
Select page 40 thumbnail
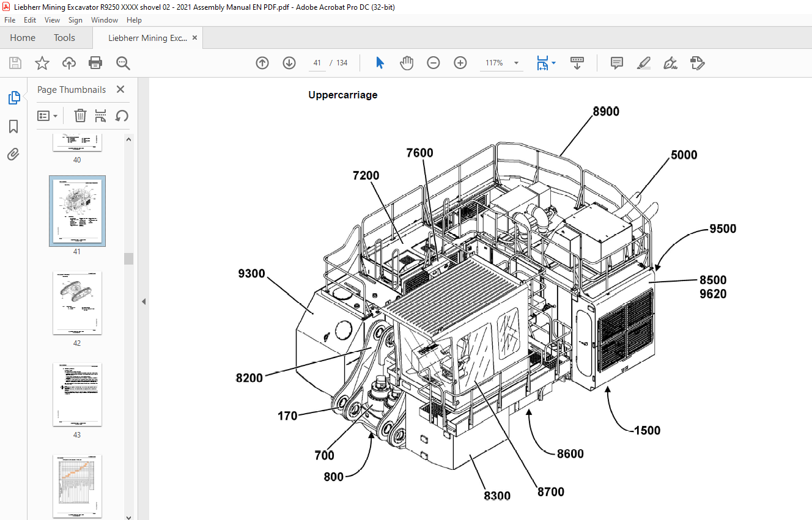tap(77, 143)
